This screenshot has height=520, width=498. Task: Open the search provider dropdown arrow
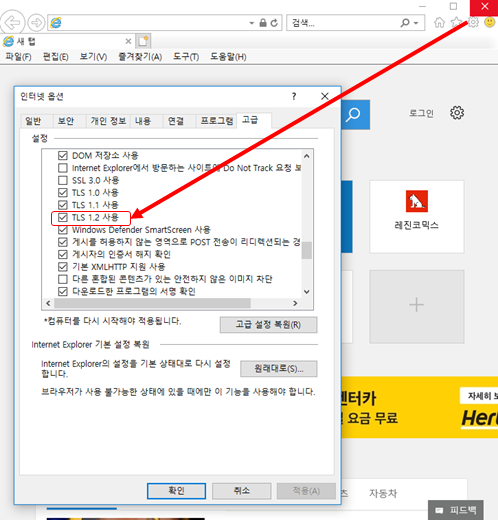[416, 23]
